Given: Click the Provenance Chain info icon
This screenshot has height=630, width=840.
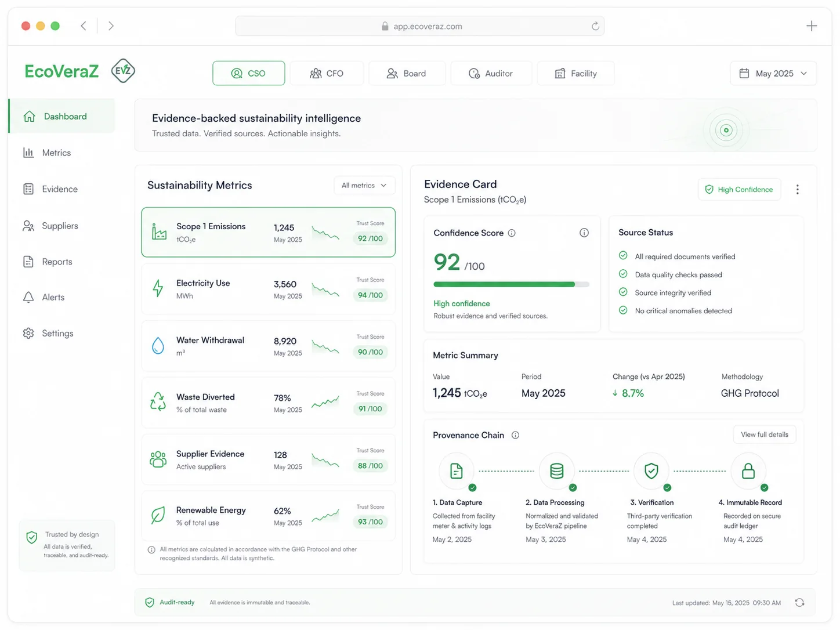Looking at the screenshot, I should 515,435.
